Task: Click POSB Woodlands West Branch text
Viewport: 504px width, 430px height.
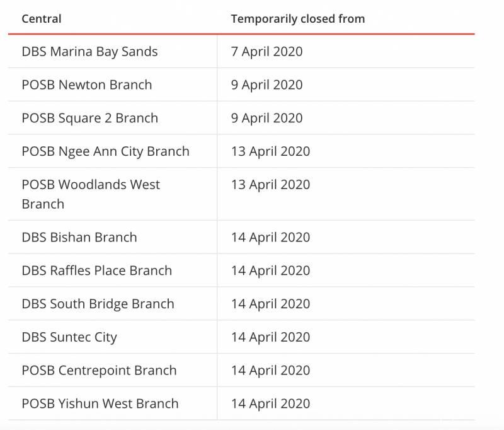Action: pos(91,194)
